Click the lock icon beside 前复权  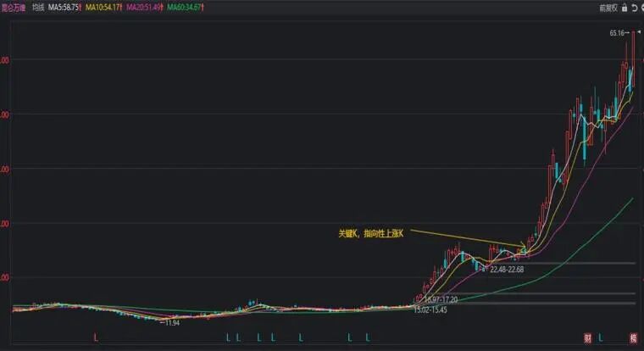(x=625, y=8)
